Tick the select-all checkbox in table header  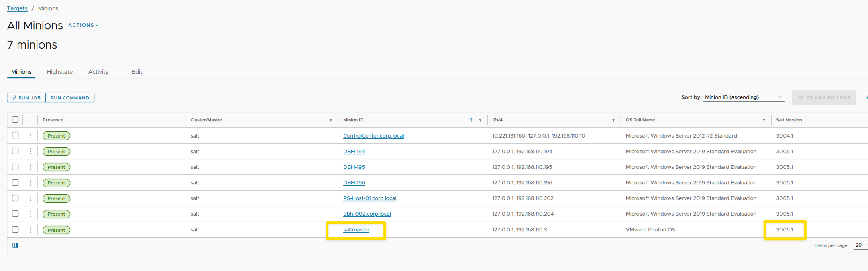click(x=15, y=119)
